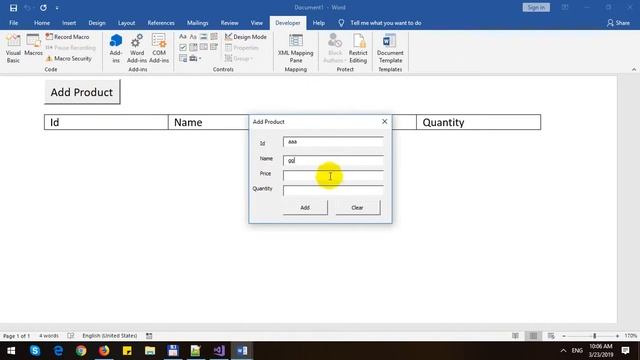Open Restrict Editing pane

[x=358, y=49]
